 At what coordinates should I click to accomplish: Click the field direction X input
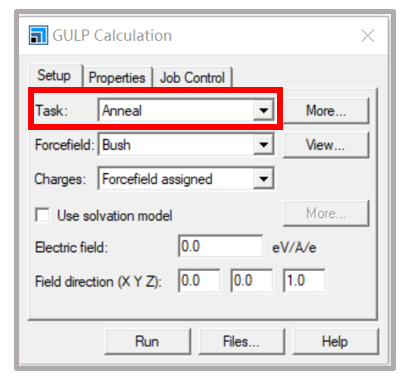199,281
